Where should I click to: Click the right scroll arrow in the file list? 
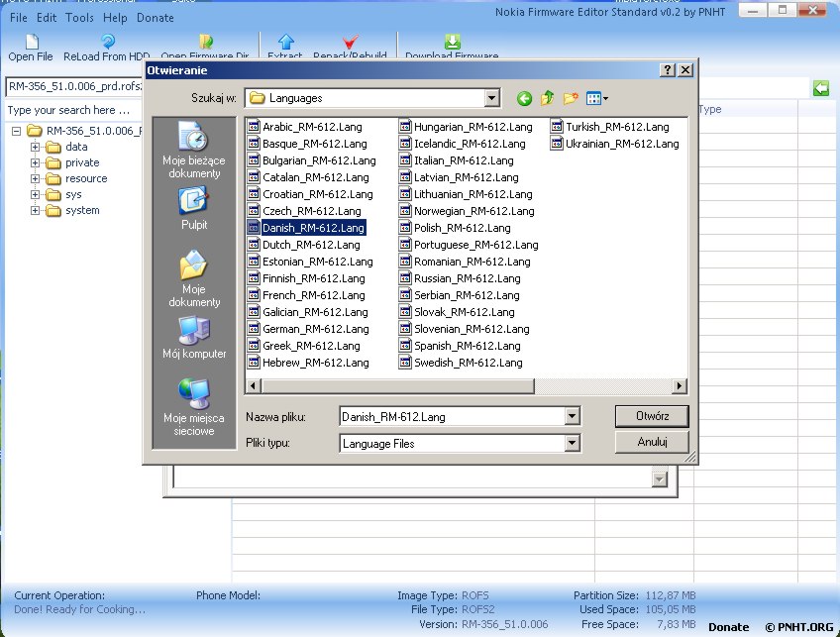[x=680, y=385]
